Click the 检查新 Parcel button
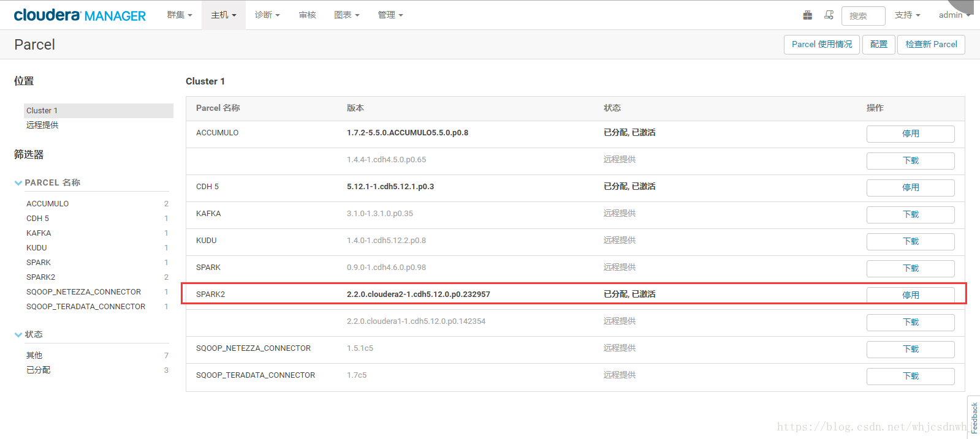Screen dimensions: 980x439 pos(931,45)
